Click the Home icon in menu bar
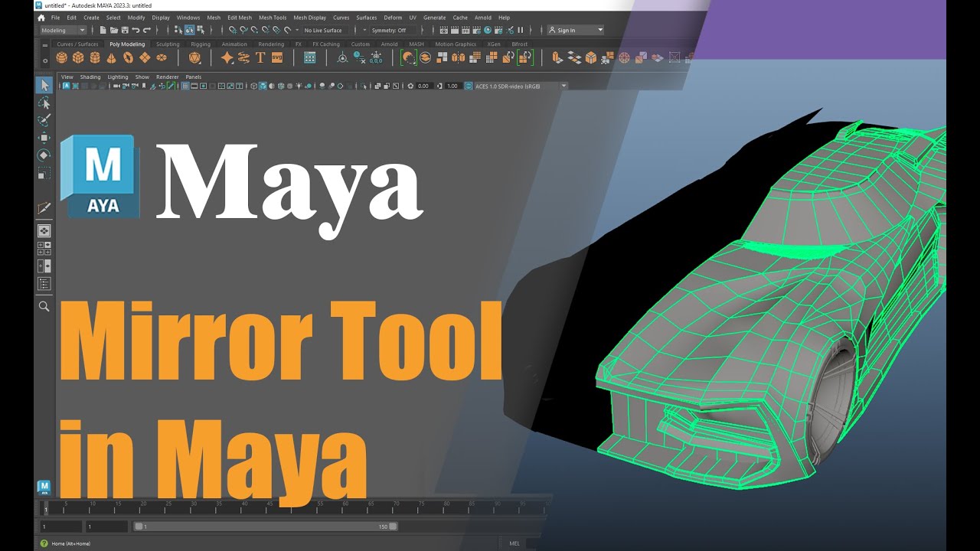 (41, 18)
